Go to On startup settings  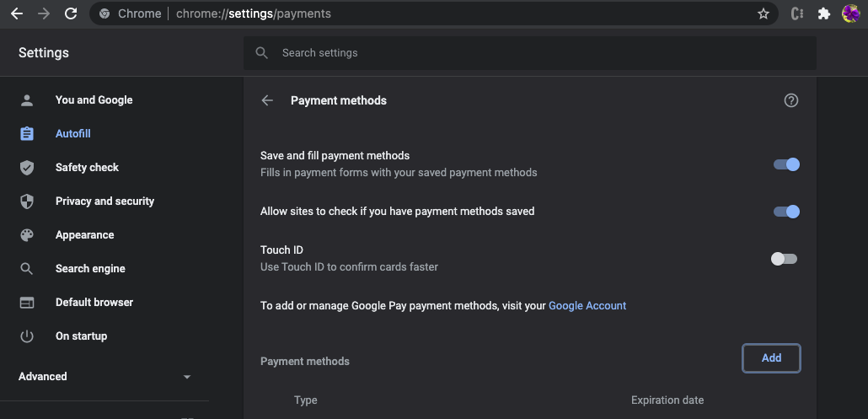pyautogui.click(x=81, y=336)
